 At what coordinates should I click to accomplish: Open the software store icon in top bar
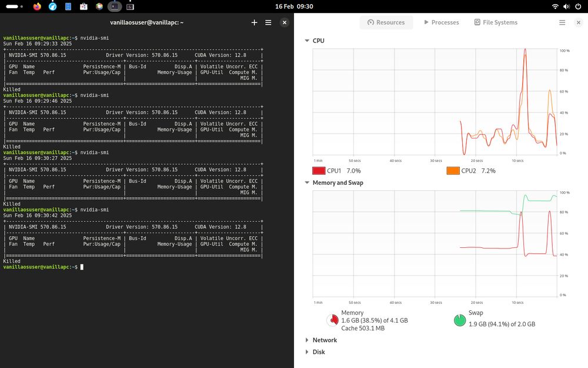(83, 6)
